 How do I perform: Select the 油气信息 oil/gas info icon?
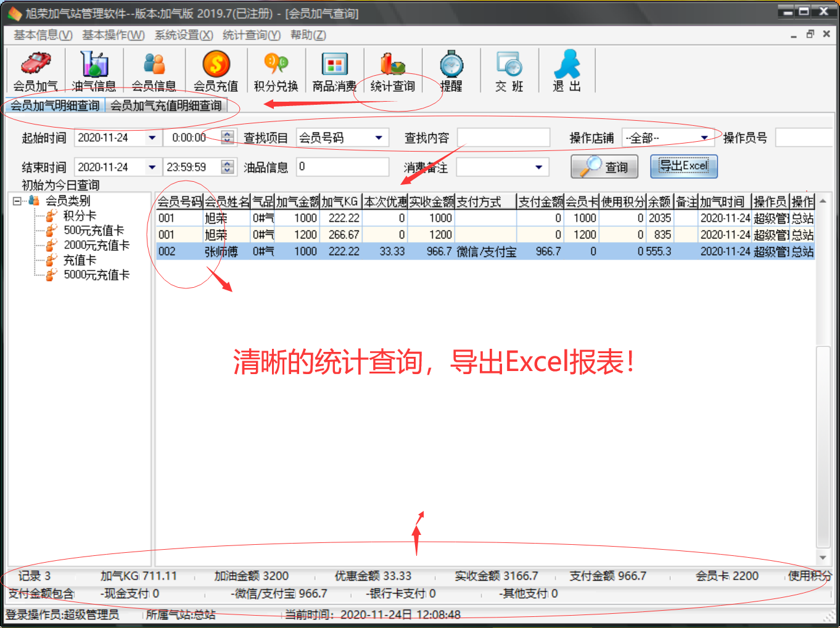(x=94, y=70)
